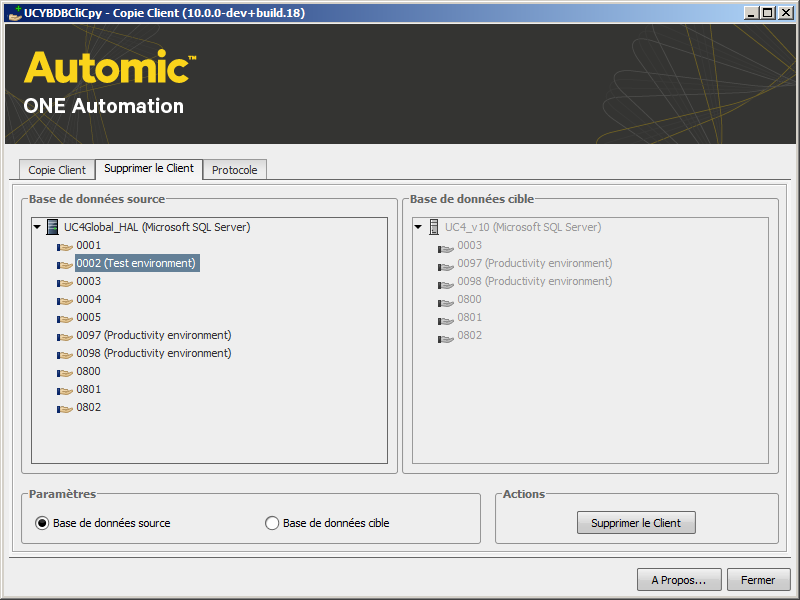Collapse the UC4_v10 target database tree
Viewport: 800px width, 600px height.
(x=418, y=227)
